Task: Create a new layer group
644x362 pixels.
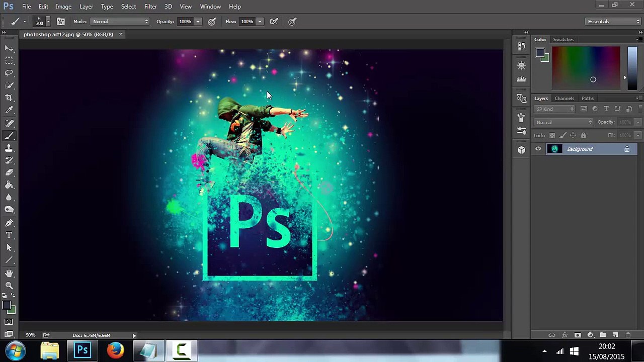Action: [x=603, y=335]
